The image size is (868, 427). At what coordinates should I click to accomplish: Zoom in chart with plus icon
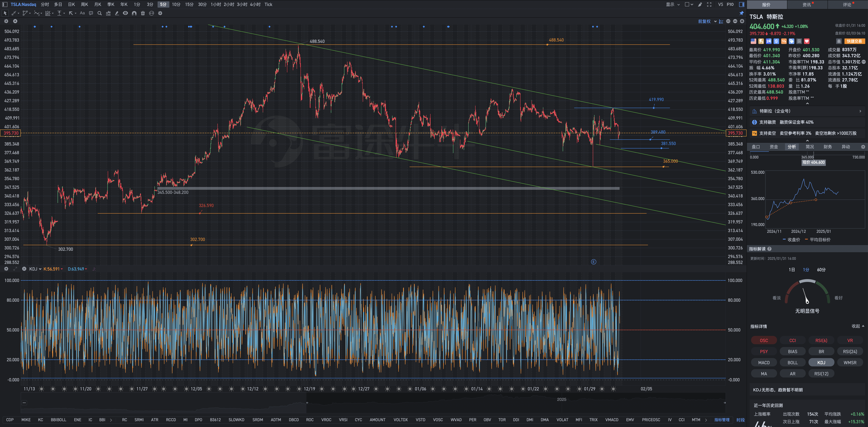point(742,21)
